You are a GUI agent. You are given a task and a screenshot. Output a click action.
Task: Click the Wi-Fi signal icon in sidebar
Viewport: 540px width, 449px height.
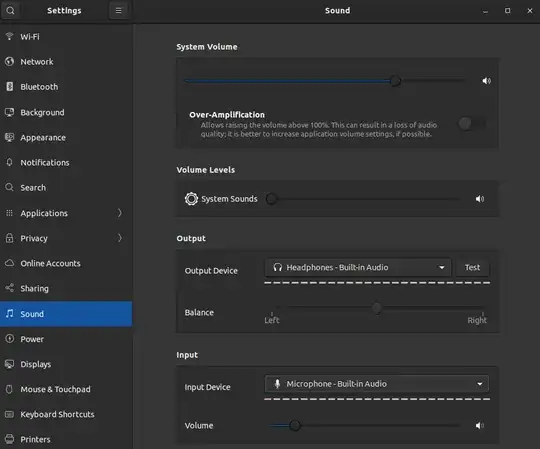pos(10,36)
